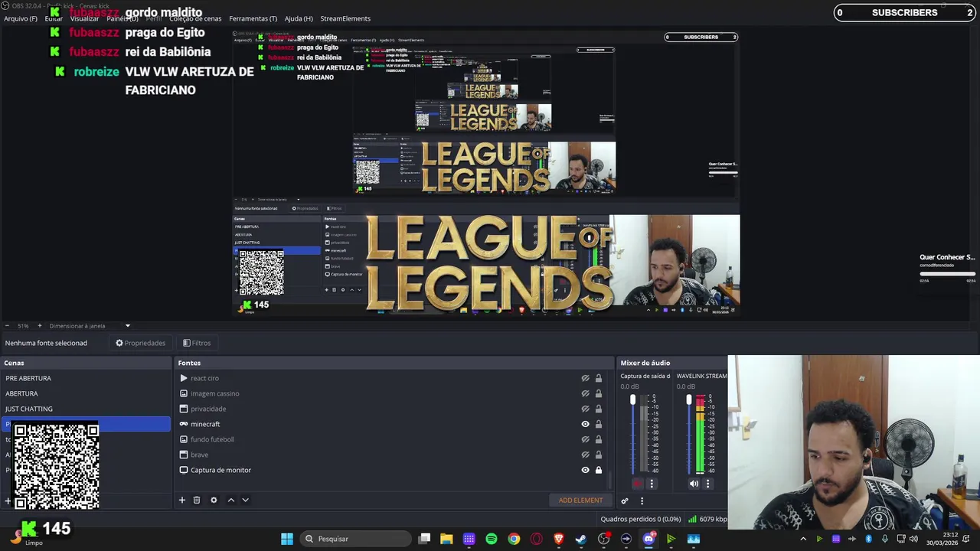The height and width of the screenshot is (551, 980).
Task: Show the imagem cassino source
Action: (x=585, y=393)
